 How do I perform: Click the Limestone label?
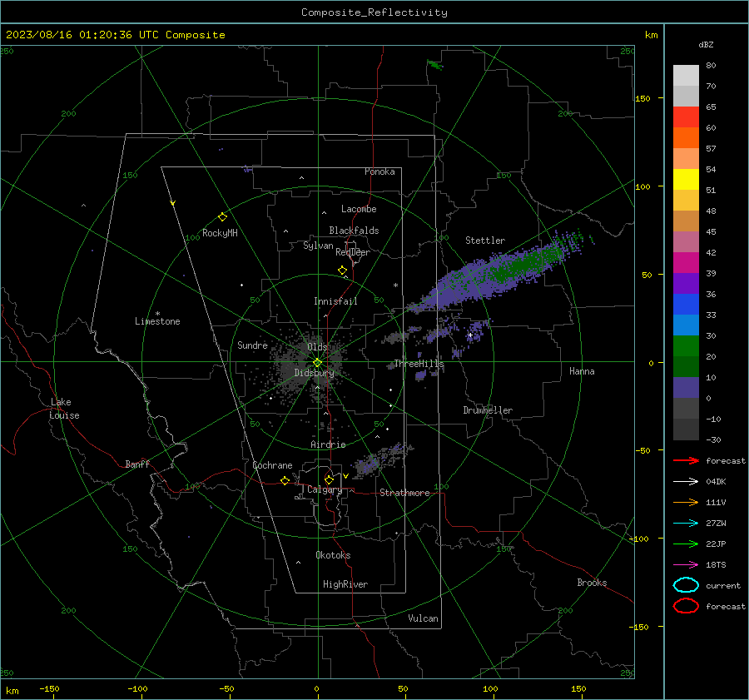157,321
